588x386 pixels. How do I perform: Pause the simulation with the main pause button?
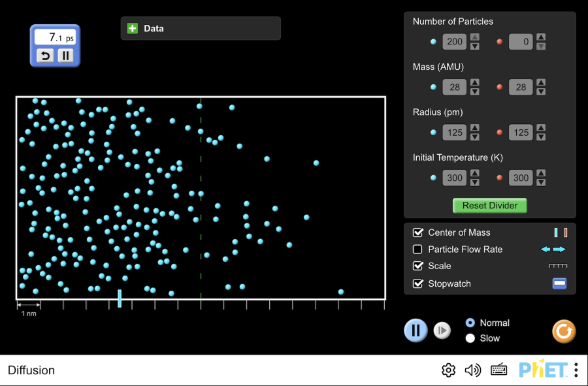(416, 330)
